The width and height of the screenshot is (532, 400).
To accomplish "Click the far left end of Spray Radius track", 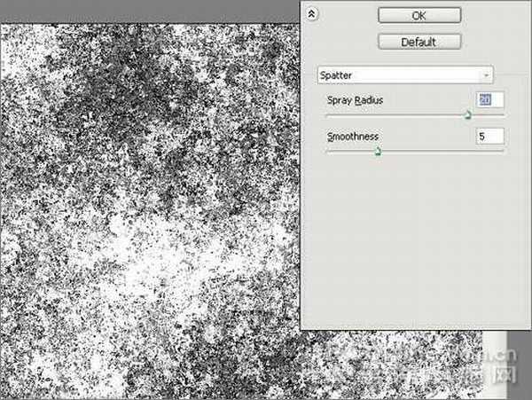I will coord(328,114).
